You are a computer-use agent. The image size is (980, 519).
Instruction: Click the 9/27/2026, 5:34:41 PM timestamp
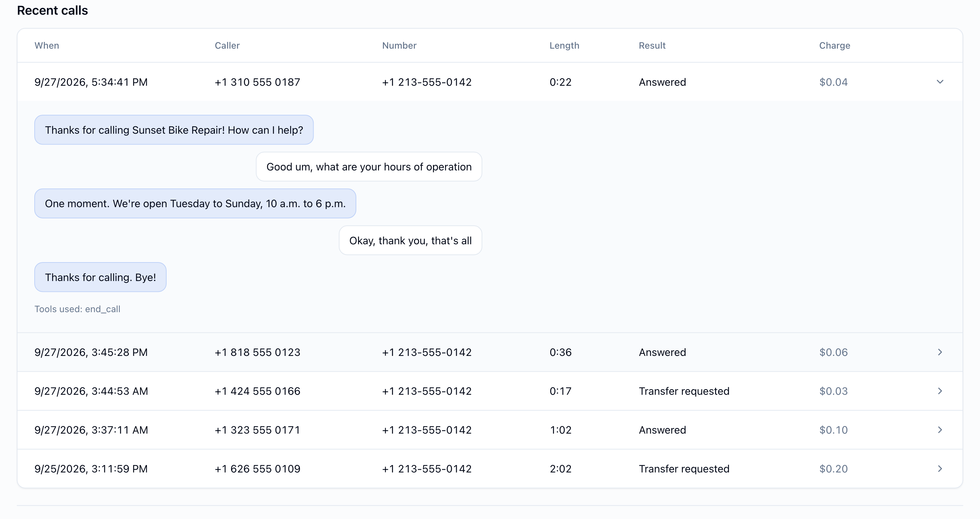91,82
